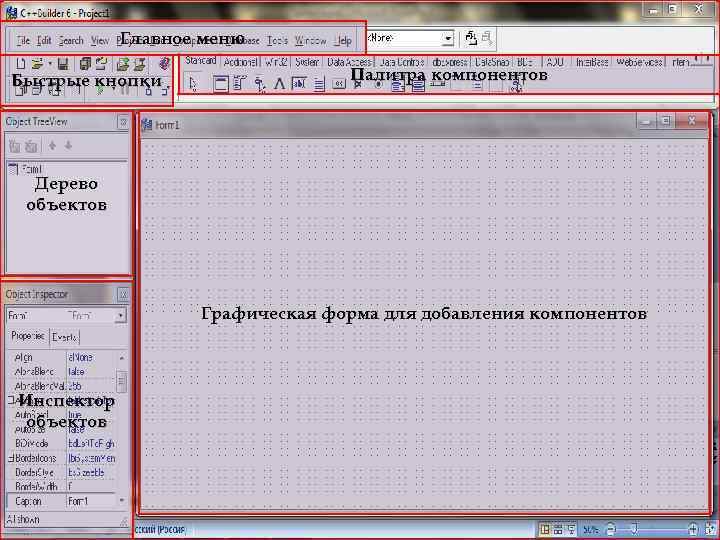Select the PopupMenu component icon

click(x=259, y=84)
